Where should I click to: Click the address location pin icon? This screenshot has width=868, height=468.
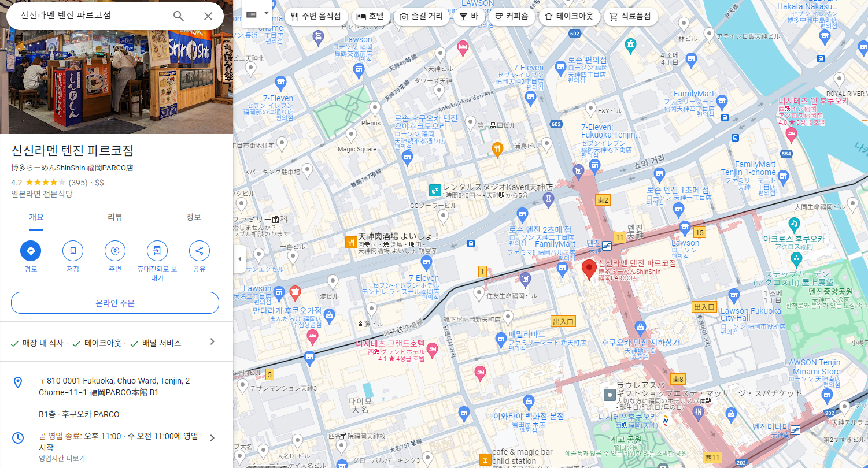point(18,382)
